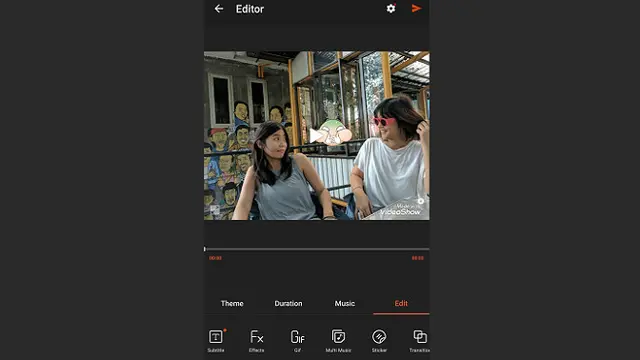Open the GIF tool

pyautogui.click(x=298, y=341)
